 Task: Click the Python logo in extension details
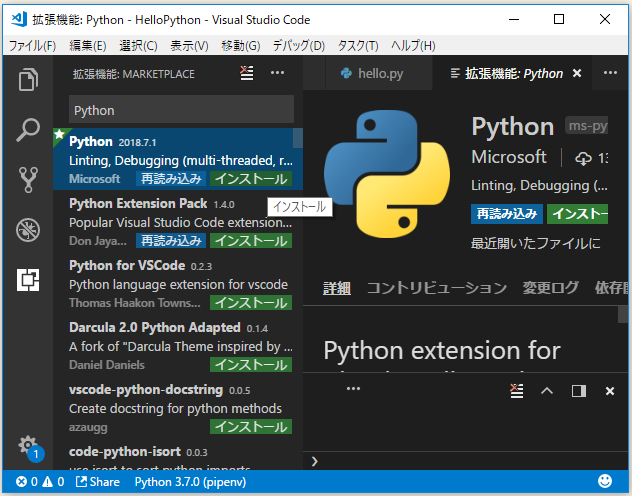(x=387, y=174)
